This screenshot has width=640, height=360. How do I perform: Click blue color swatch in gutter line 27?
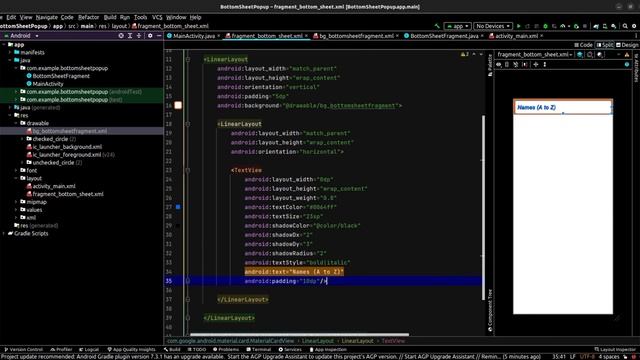point(178,207)
